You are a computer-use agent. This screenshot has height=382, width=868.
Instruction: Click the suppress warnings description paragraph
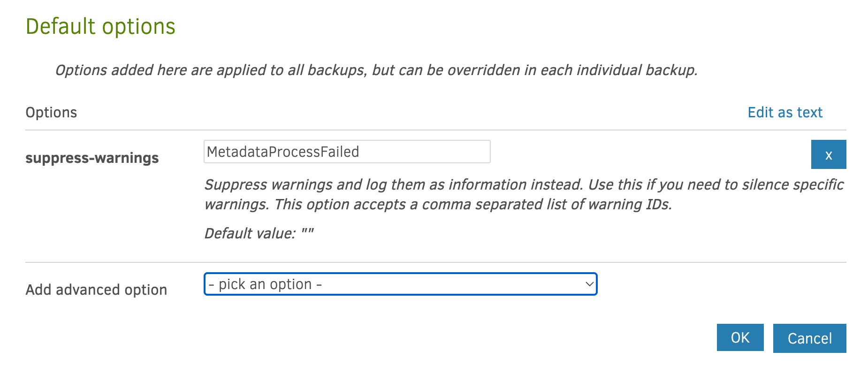coord(524,194)
